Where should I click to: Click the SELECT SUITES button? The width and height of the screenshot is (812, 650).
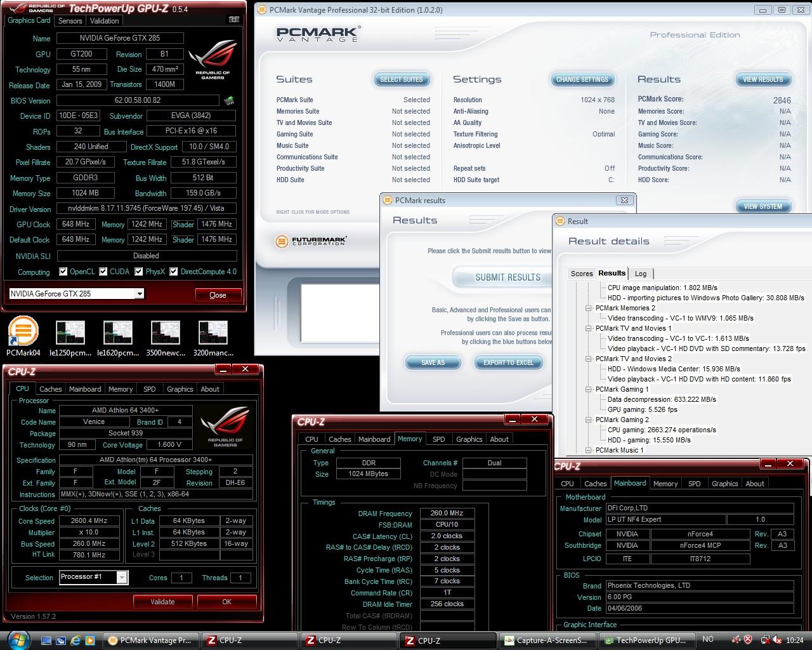click(x=402, y=79)
